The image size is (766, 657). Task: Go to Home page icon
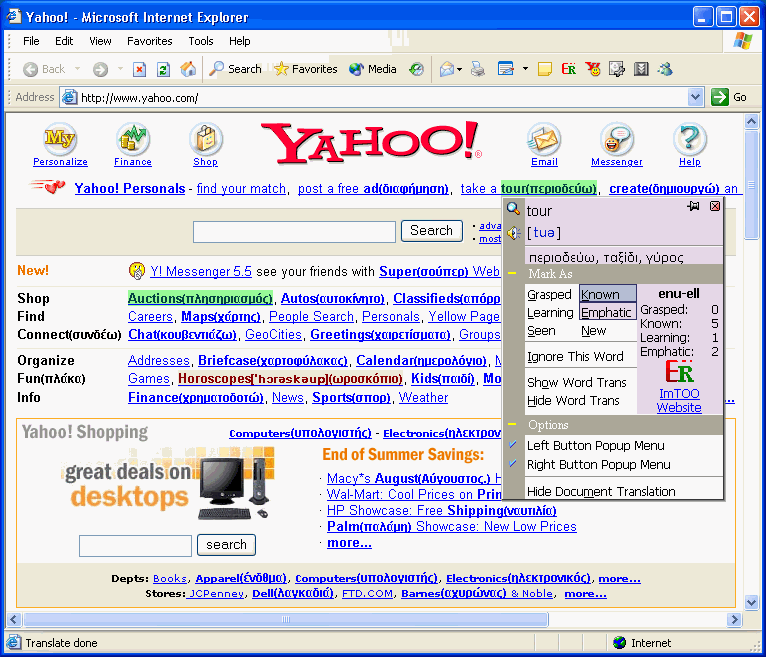point(188,69)
